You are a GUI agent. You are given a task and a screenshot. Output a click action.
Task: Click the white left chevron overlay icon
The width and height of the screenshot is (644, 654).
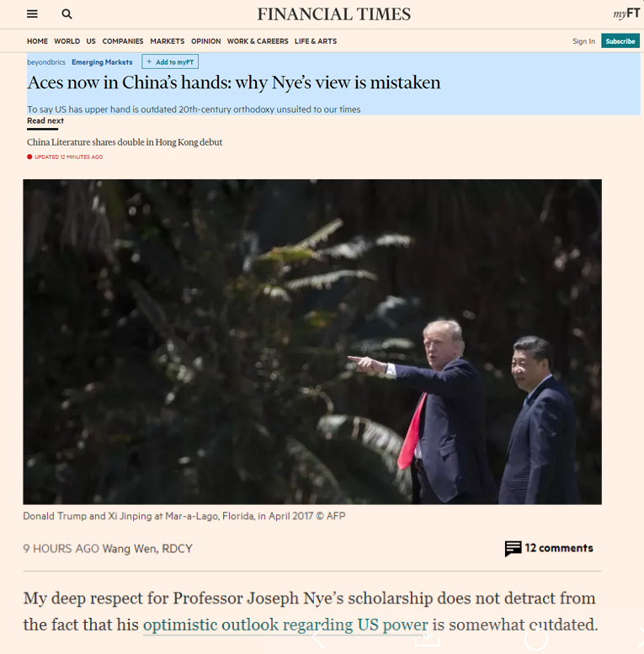(x=318, y=637)
